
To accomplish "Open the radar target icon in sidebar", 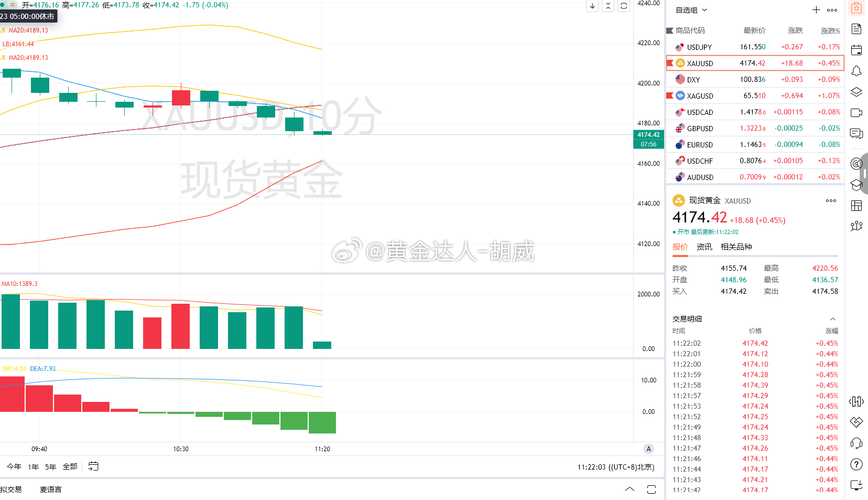I will 856,164.
